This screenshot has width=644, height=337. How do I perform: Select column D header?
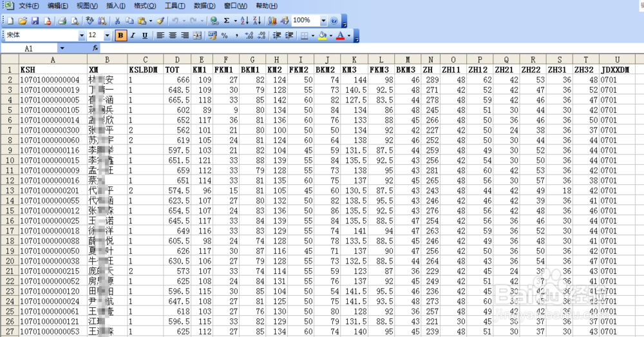point(178,59)
